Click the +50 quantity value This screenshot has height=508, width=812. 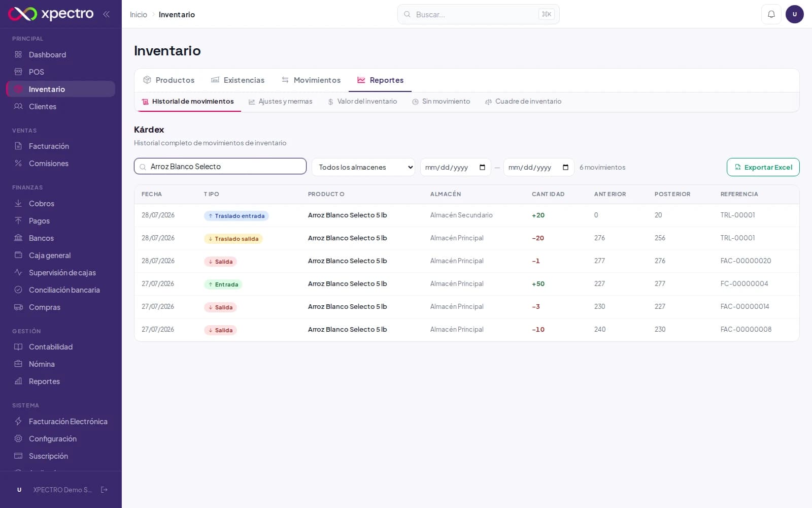point(538,283)
